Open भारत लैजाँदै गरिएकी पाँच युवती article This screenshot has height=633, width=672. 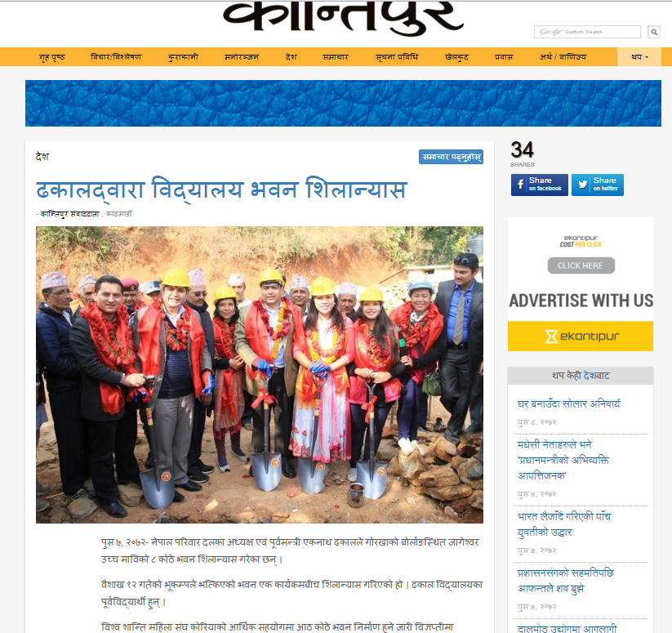point(564,524)
